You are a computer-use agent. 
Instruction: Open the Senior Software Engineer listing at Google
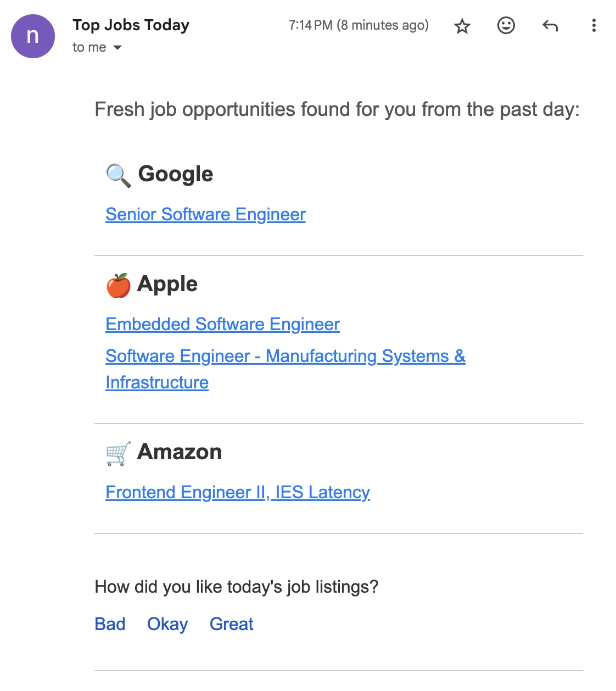click(x=205, y=215)
